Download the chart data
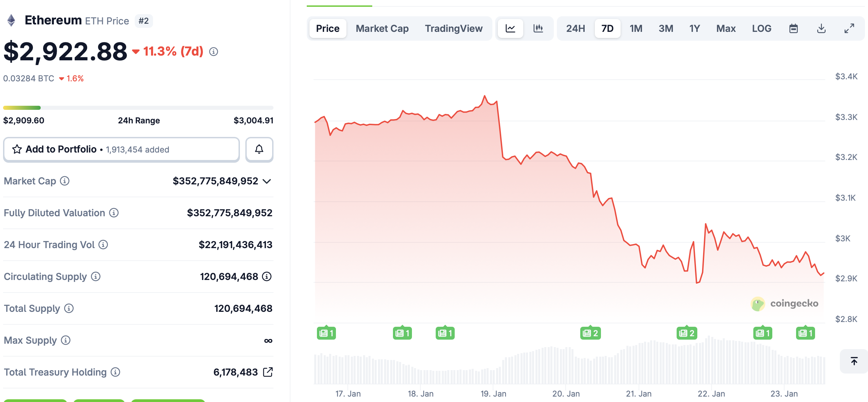Image resolution: width=868 pixels, height=402 pixels. tap(822, 28)
